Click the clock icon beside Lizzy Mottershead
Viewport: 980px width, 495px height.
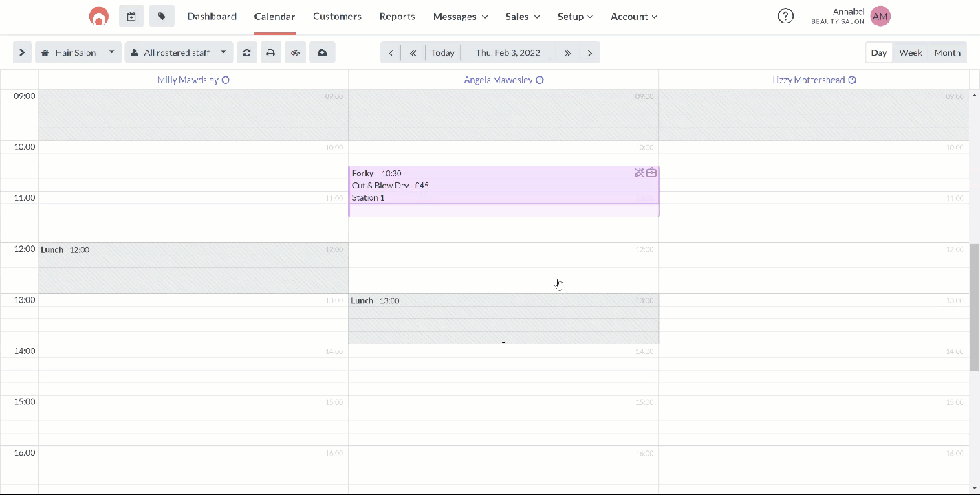pos(852,80)
